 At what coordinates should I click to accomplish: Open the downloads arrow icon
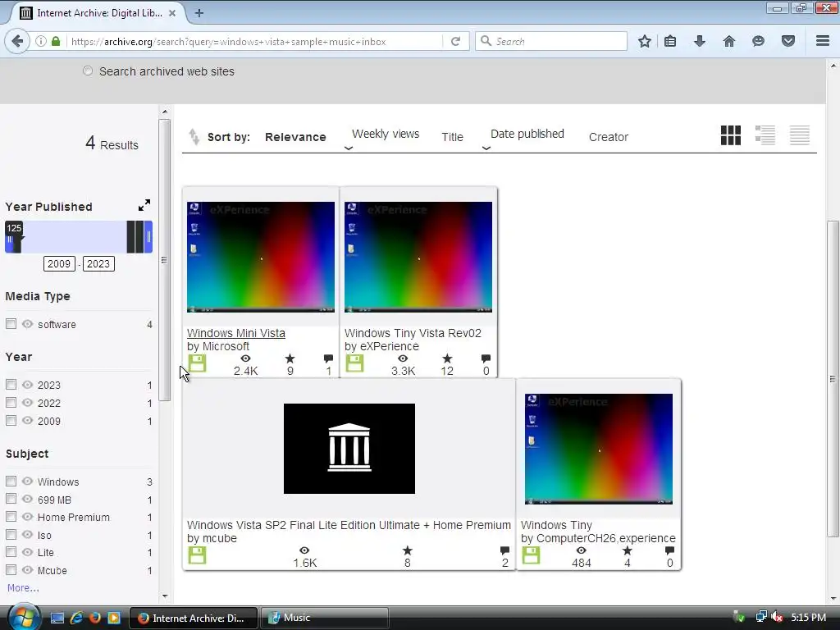(700, 41)
